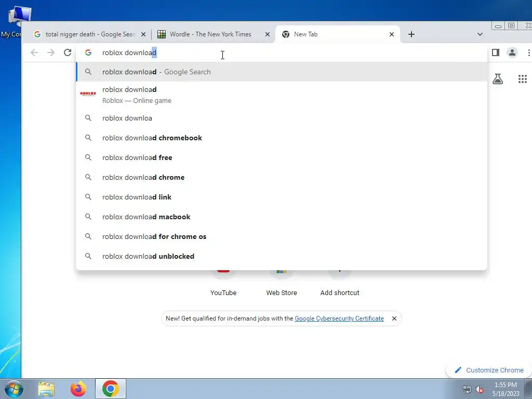The width and height of the screenshot is (532, 399).
Task: Select 'roblox download macbook' suggestion
Action: tap(282, 217)
